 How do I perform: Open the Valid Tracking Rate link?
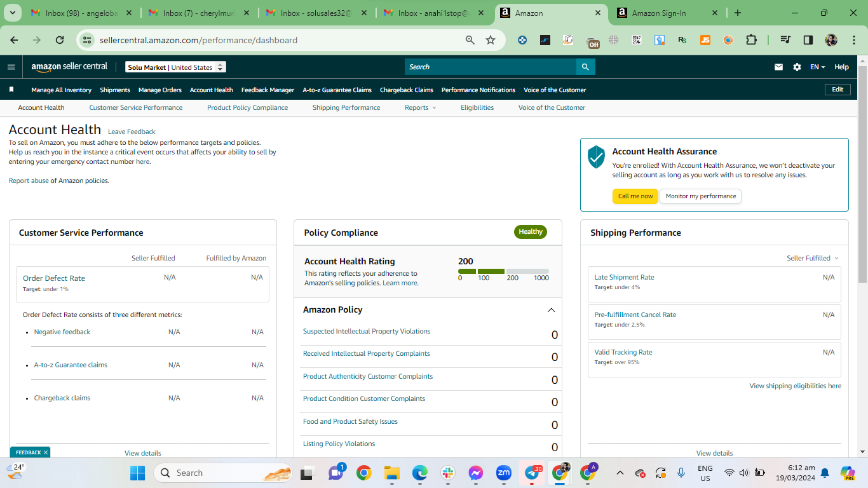click(x=623, y=352)
